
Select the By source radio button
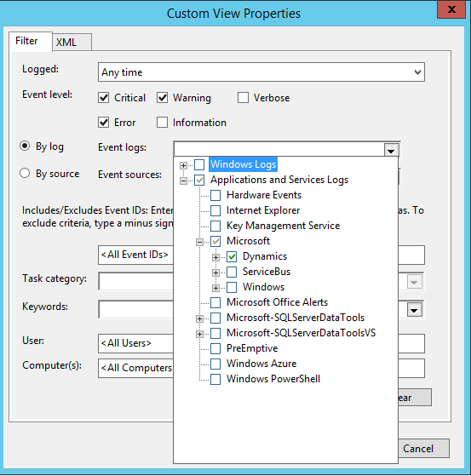coord(25,174)
